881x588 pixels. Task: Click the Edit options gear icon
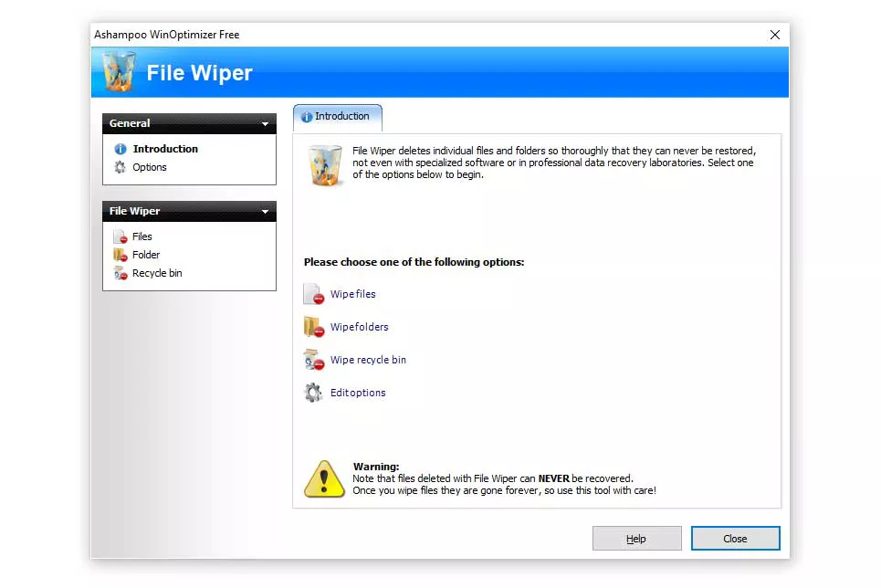point(312,392)
